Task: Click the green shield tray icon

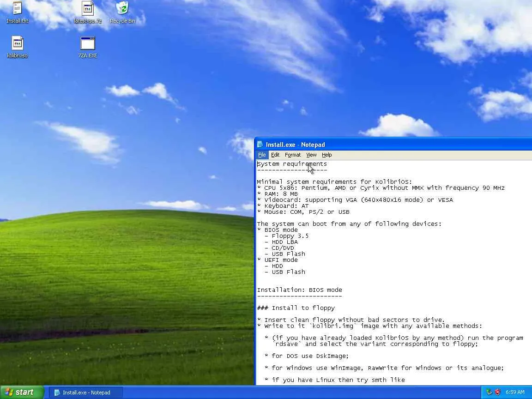Action: pyautogui.click(x=489, y=392)
